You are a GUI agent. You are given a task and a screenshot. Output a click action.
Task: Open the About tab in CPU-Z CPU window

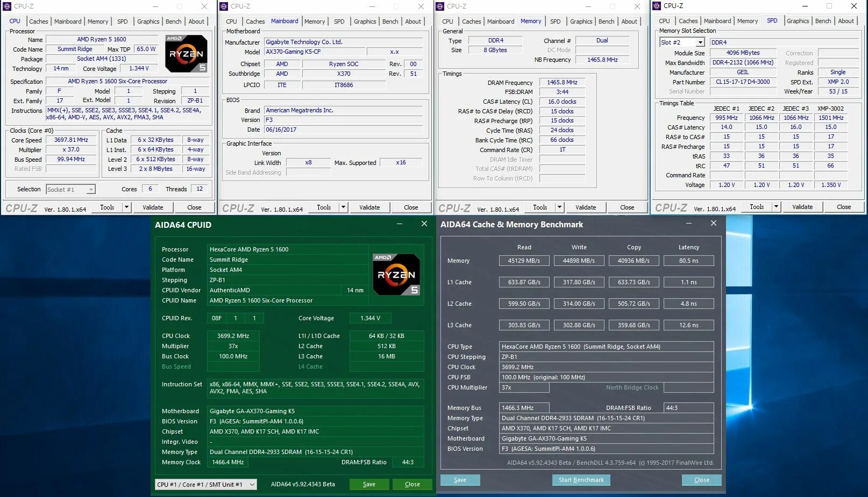(196, 21)
